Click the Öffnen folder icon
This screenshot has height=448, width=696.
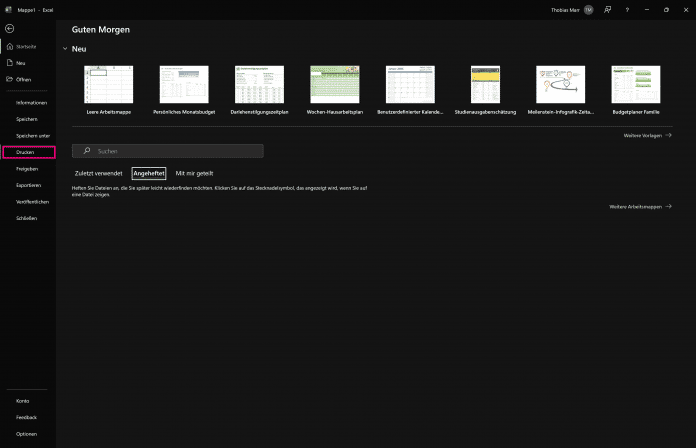click(9, 79)
